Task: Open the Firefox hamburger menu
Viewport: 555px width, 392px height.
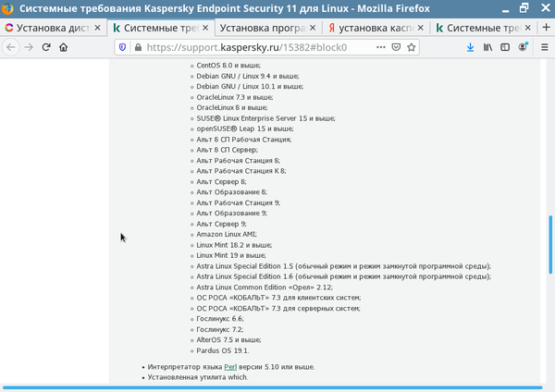Action: coord(545,47)
